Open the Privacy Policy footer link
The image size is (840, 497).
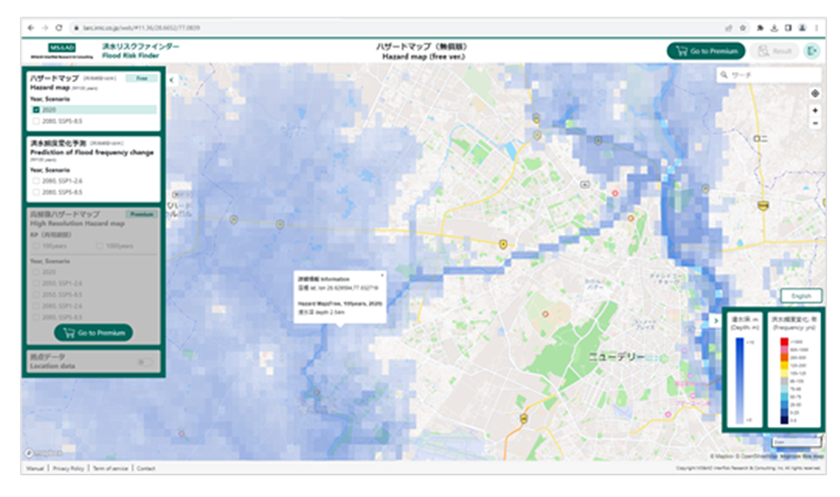(x=68, y=468)
